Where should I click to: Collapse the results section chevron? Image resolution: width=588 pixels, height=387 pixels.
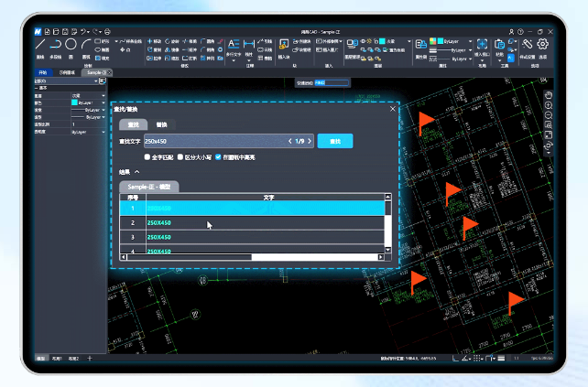137,171
